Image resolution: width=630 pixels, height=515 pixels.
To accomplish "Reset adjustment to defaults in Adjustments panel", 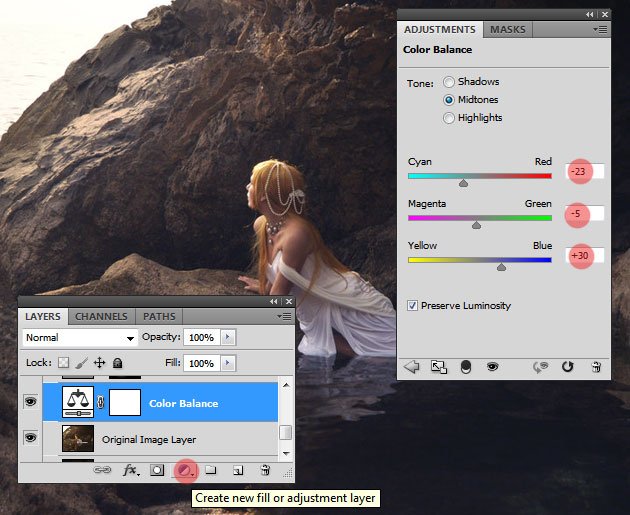I will coord(568,367).
